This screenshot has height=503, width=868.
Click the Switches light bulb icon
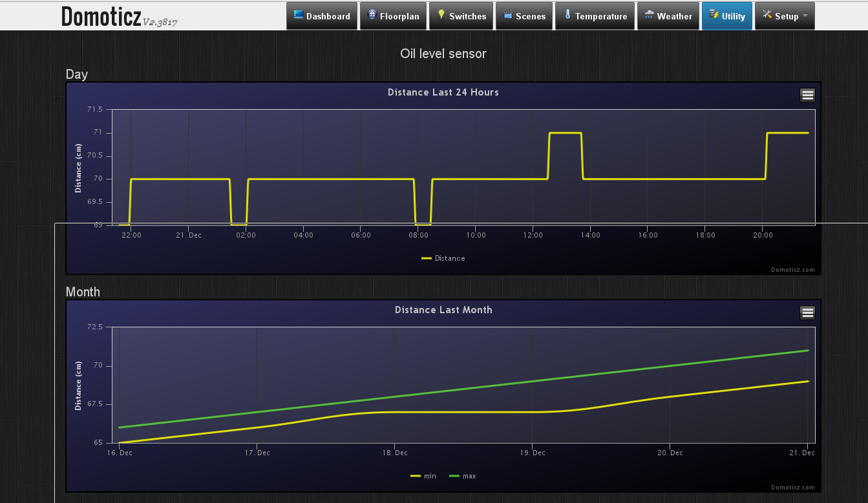tap(442, 15)
